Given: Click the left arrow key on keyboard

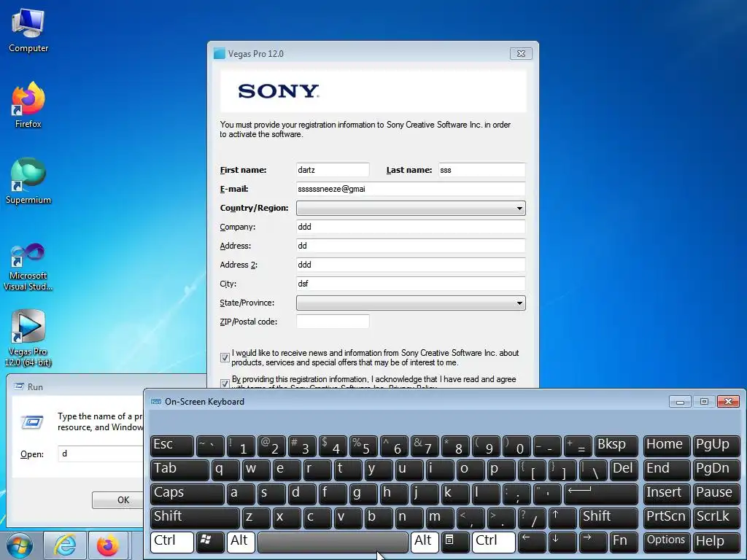Looking at the screenshot, I should 532,542.
